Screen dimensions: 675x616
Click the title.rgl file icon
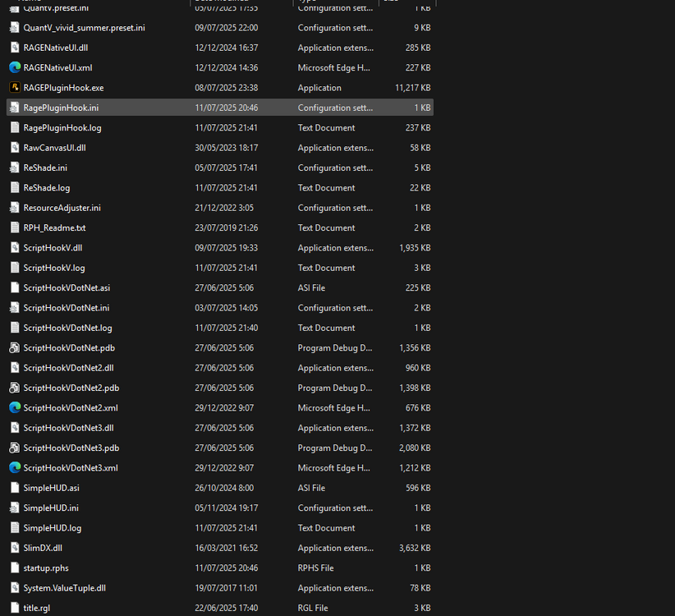pos(15,608)
